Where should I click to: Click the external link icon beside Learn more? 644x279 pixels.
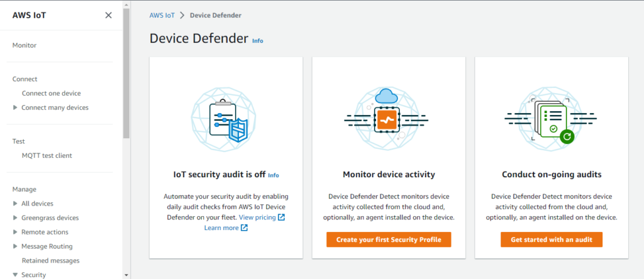(245, 227)
